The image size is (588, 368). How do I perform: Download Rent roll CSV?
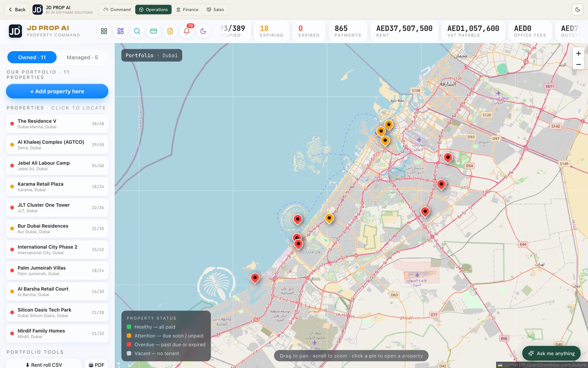point(44,364)
